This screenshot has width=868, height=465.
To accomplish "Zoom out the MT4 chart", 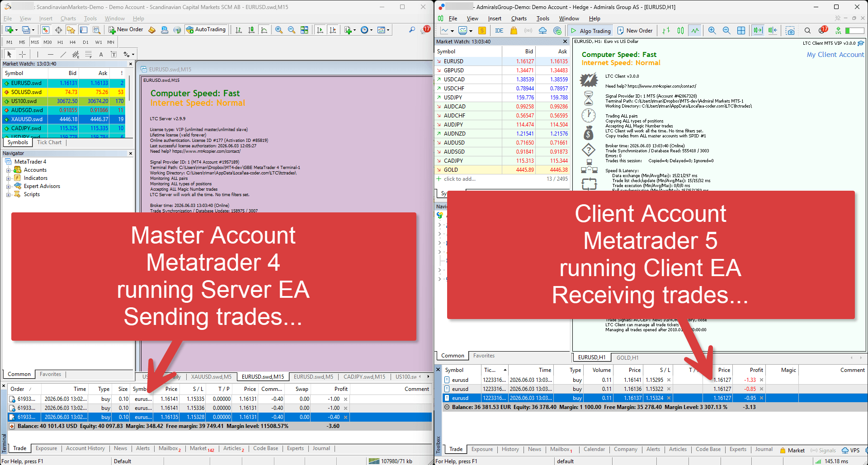I will (292, 30).
